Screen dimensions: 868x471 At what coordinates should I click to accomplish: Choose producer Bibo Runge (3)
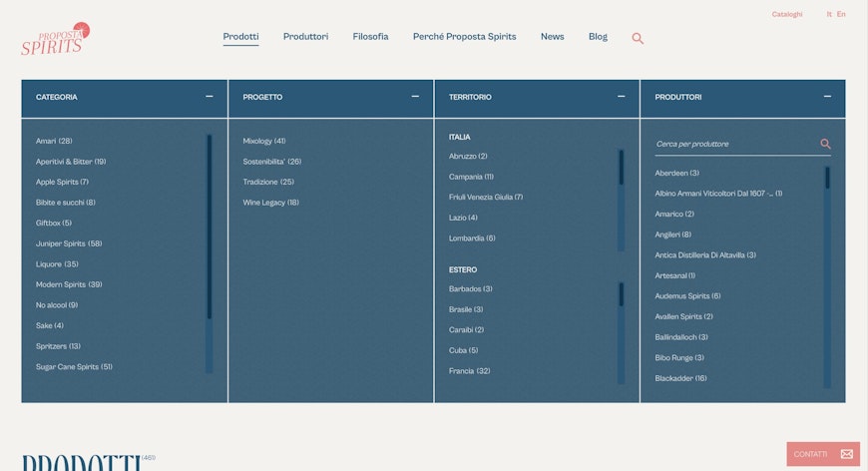(679, 358)
